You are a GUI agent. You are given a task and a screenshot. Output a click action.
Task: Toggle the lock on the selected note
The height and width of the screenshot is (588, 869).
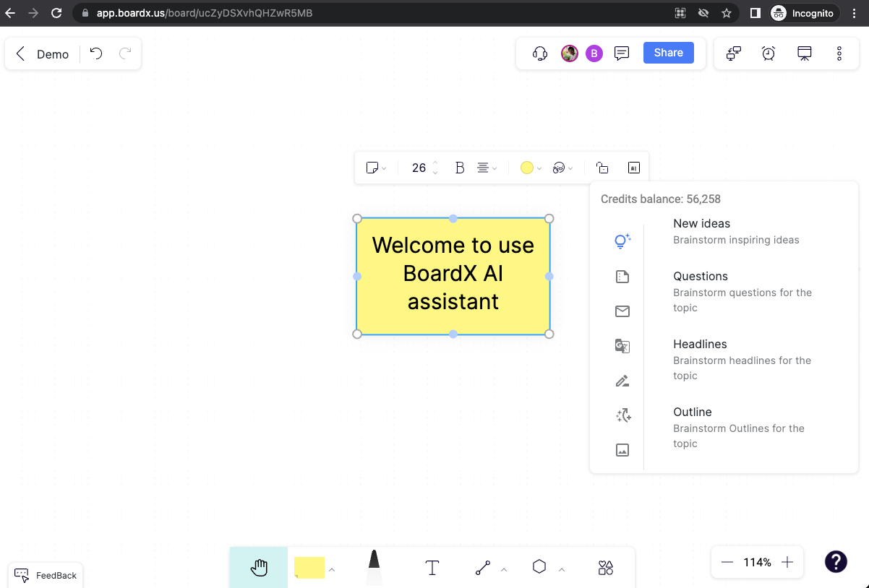tap(602, 168)
